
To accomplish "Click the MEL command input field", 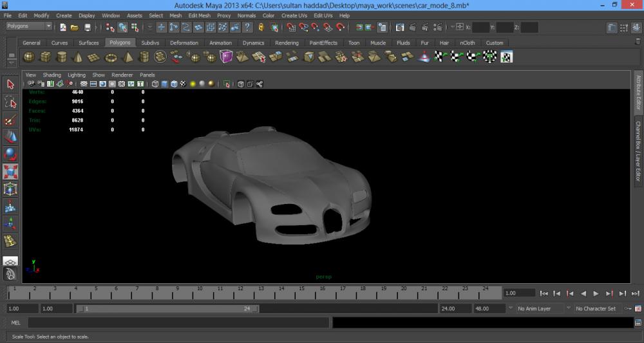I will pos(178,322).
